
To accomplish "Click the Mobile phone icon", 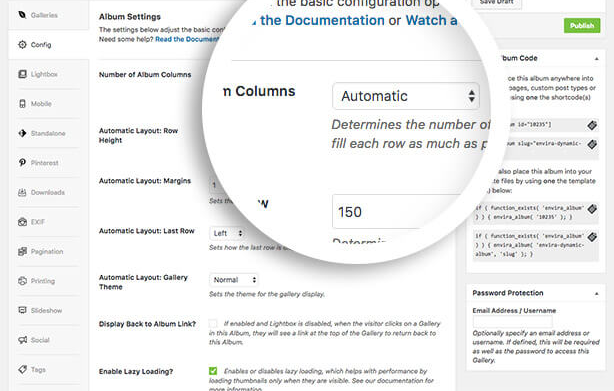I will tap(22, 103).
